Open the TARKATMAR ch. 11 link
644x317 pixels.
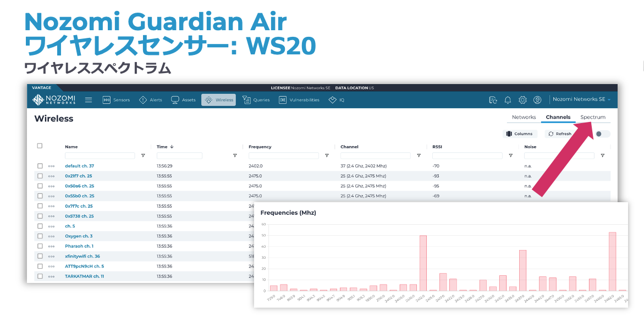coord(84,276)
